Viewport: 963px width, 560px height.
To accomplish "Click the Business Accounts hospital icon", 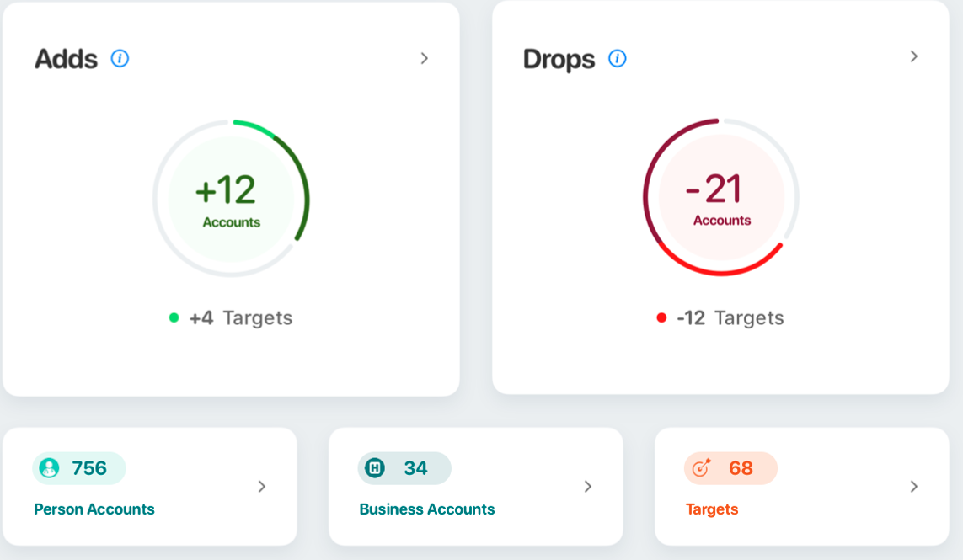I will point(375,468).
